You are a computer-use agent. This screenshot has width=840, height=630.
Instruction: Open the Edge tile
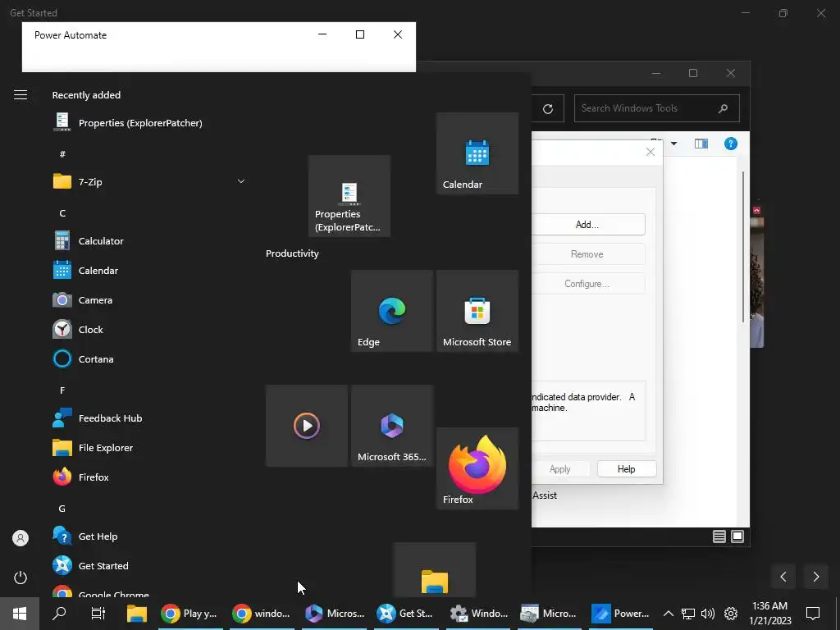[391, 311]
